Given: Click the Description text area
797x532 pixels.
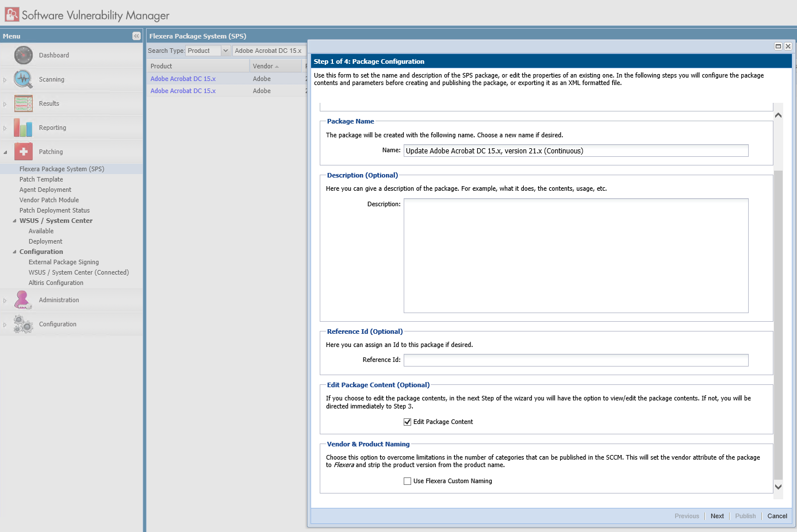Looking at the screenshot, I should [576, 256].
